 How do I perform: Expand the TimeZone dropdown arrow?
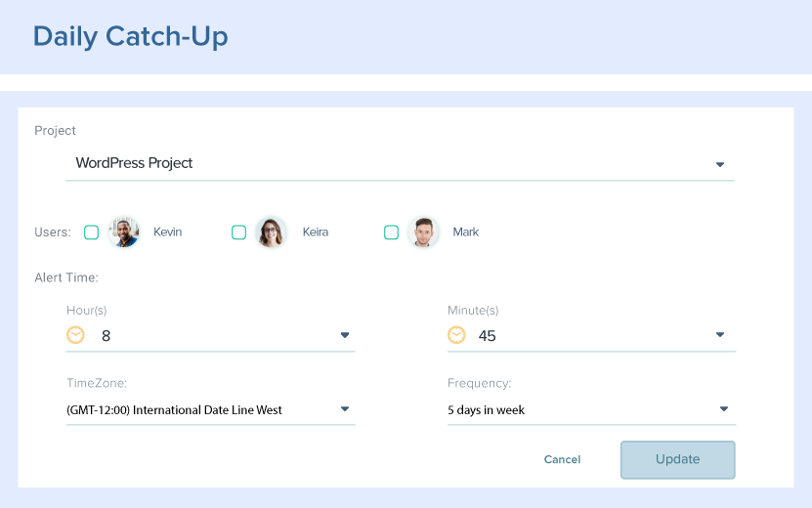(345, 409)
